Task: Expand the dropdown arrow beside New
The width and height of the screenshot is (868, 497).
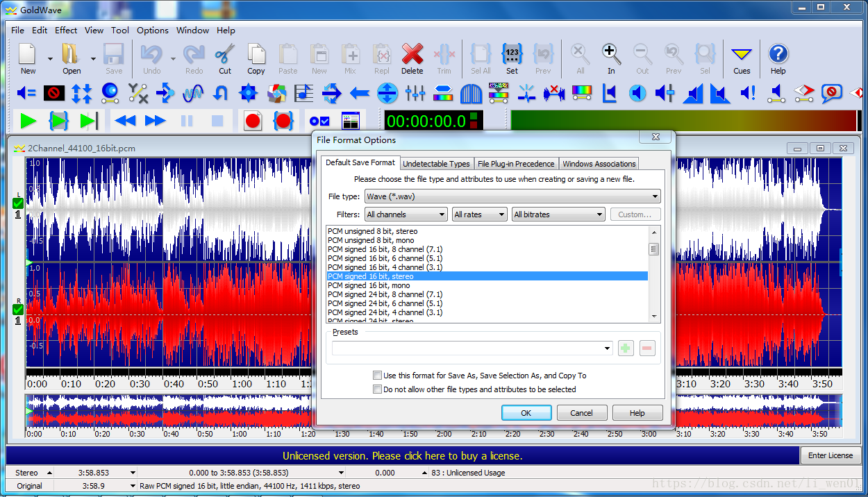Action: click(x=50, y=59)
